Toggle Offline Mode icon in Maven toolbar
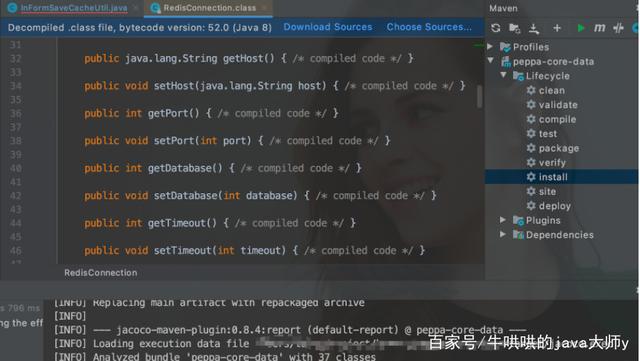 point(618,28)
